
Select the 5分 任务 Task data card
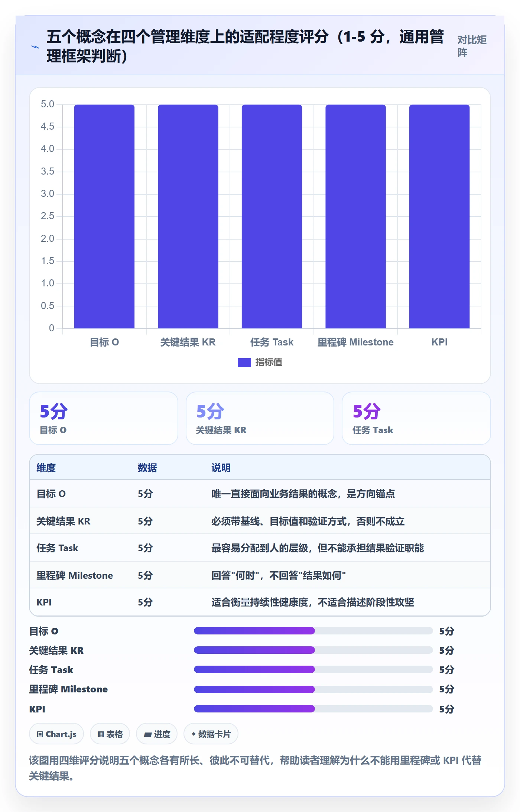416,418
